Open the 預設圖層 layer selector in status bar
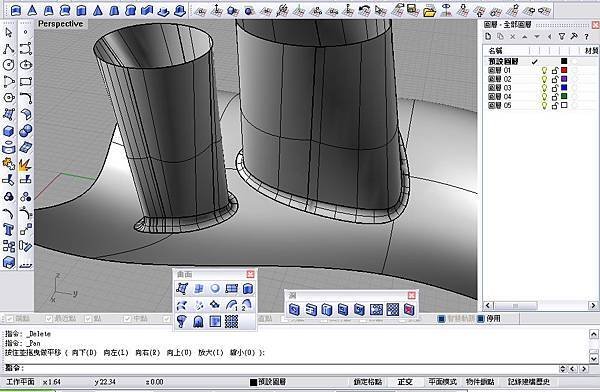The image size is (600, 392). coord(268,382)
